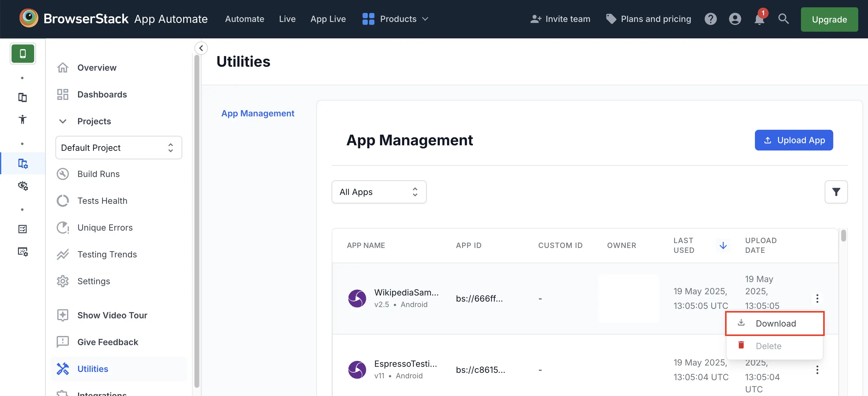Click the app table vertical scrollbar
Viewport: 868px width, 396px height.
coord(843,236)
